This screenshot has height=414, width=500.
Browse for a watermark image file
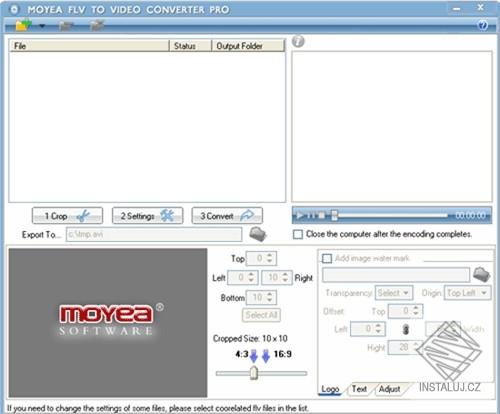(482, 275)
